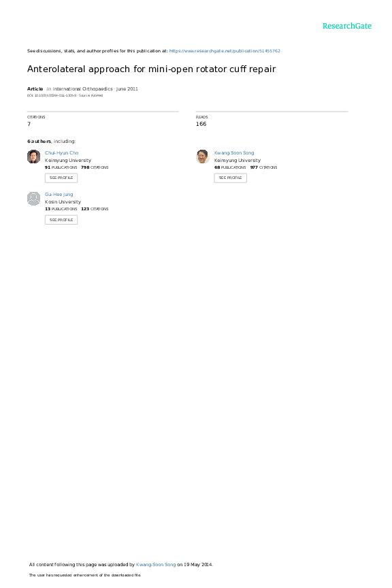Click the Kwang-Soon Song uploader link
Screen dimensions: 392x588
pos(156,565)
